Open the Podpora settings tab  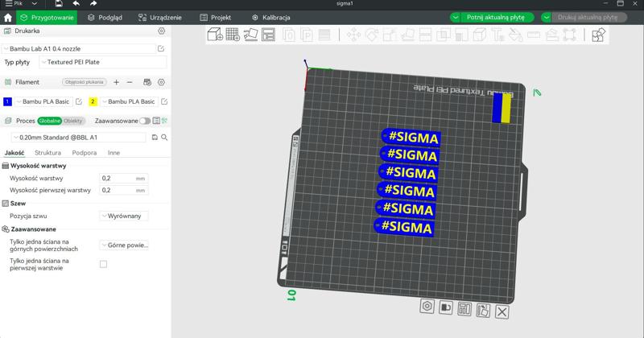(x=85, y=153)
